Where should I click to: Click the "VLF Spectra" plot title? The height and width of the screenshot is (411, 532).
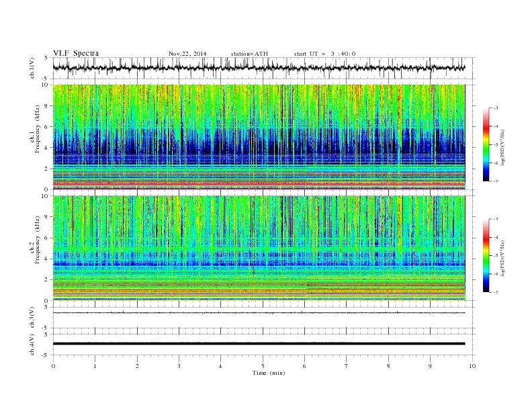pos(76,53)
